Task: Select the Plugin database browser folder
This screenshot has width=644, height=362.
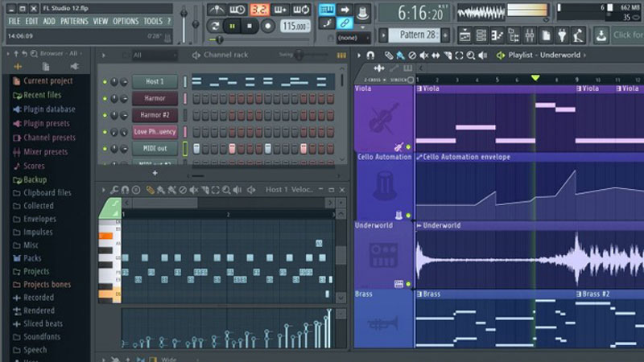Action: point(49,109)
